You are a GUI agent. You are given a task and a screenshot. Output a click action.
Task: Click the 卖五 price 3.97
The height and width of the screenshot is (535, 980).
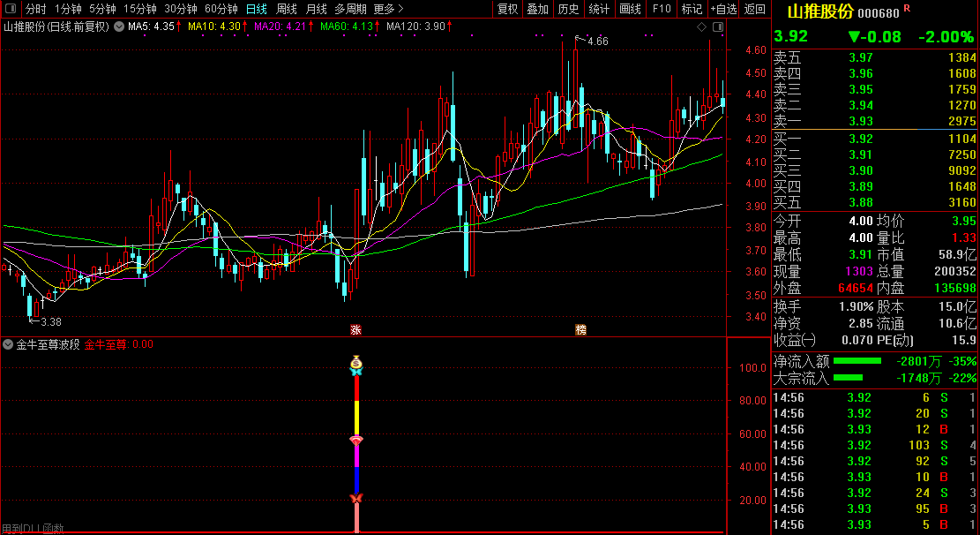(861, 57)
